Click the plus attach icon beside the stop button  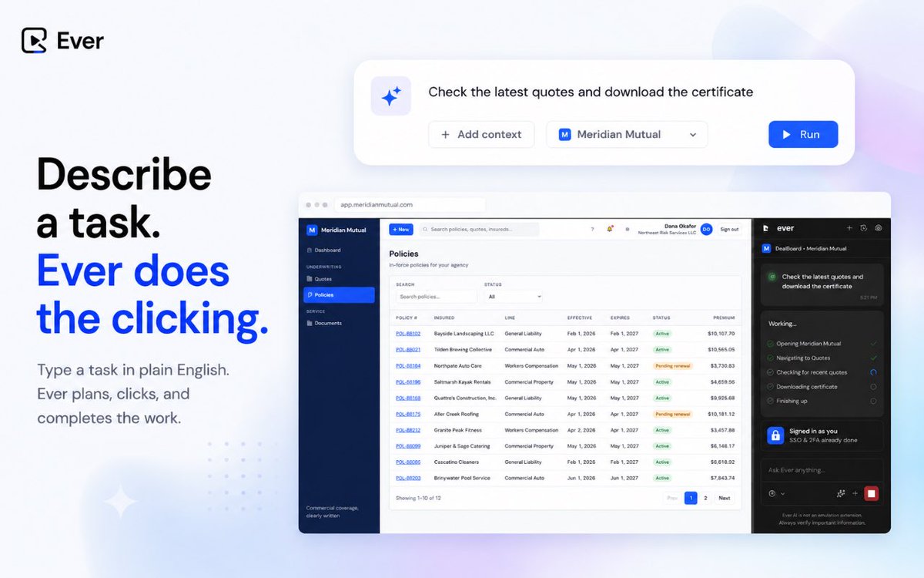855,493
